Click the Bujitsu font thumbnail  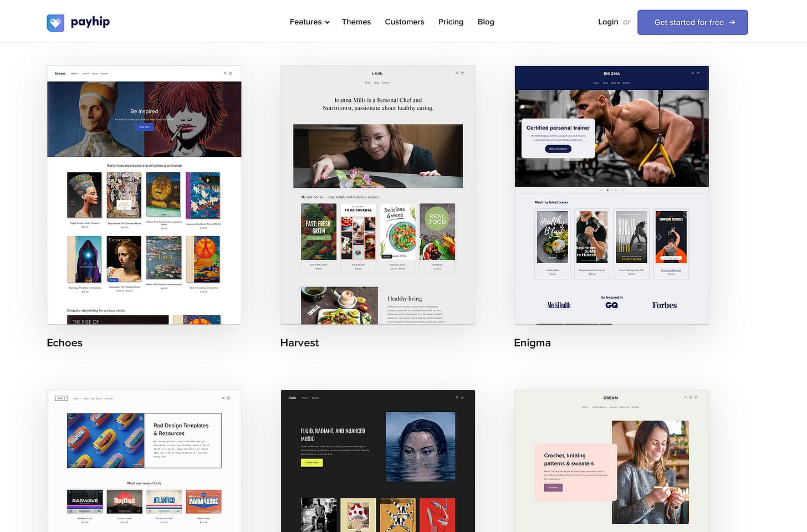tap(125, 502)
